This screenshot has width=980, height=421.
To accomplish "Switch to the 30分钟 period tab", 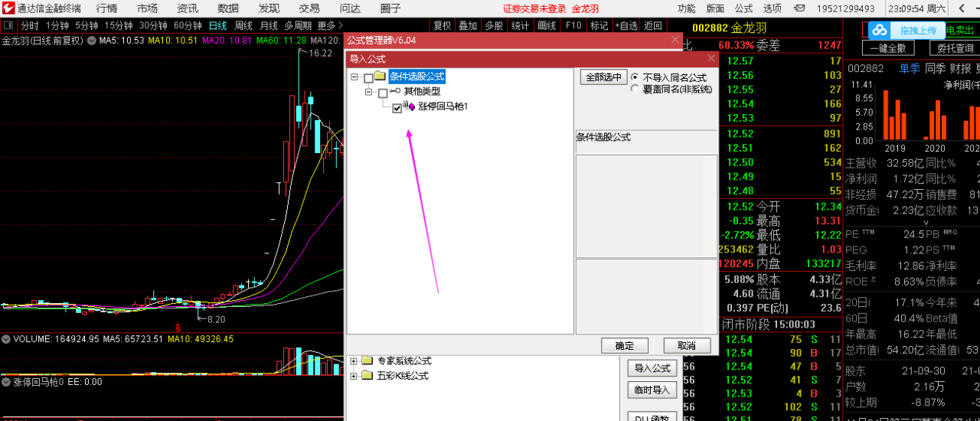I will pos(153,25).
